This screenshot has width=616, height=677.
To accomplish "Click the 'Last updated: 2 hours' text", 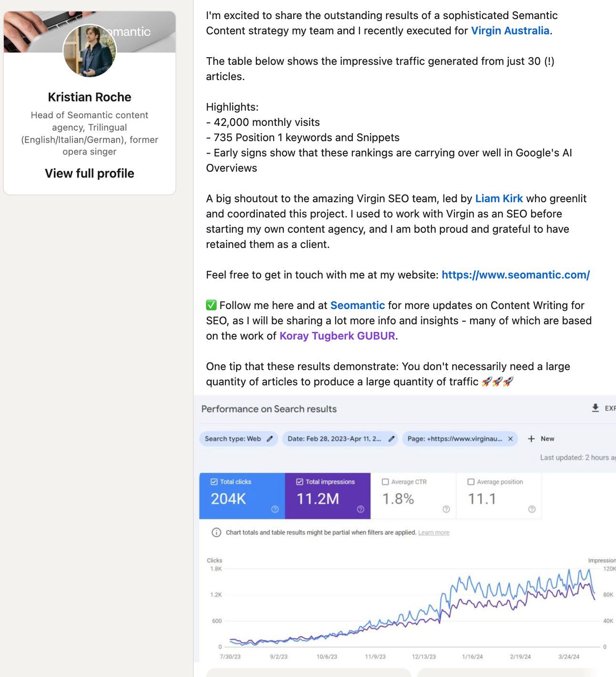I will pos(578,458).
